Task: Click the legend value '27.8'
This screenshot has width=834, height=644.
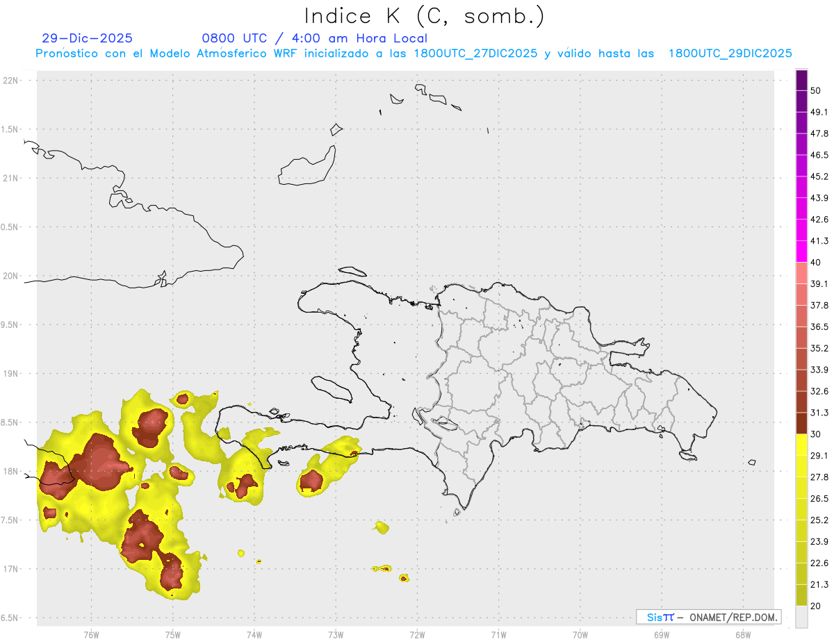Action: pyautogui.click(x=819, y=477)
